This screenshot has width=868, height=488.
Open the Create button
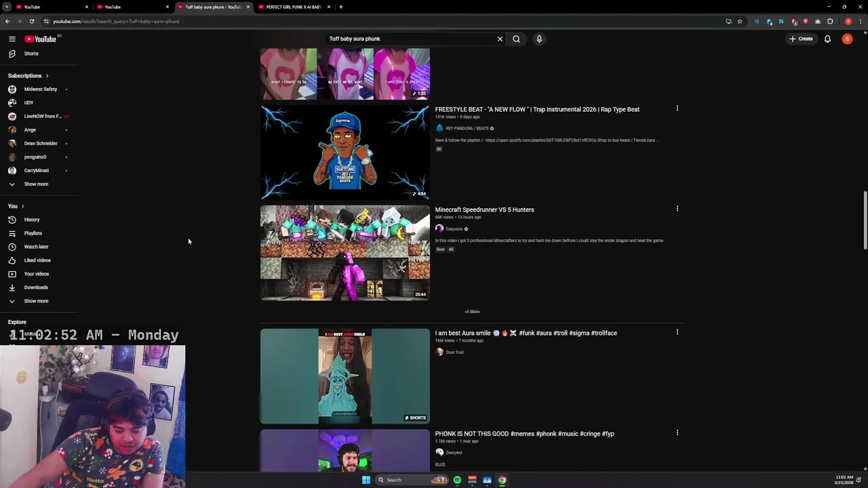(x=801, y=39)
